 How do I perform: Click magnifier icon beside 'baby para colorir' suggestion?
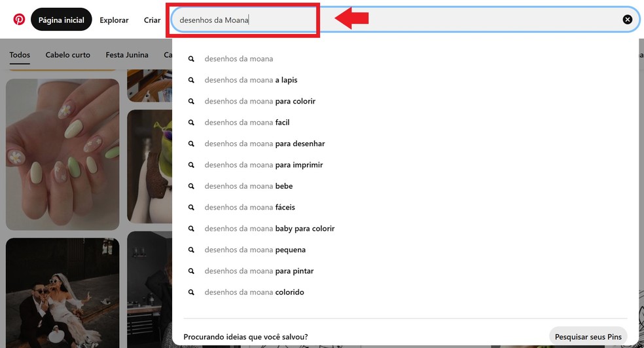(191, 229)
